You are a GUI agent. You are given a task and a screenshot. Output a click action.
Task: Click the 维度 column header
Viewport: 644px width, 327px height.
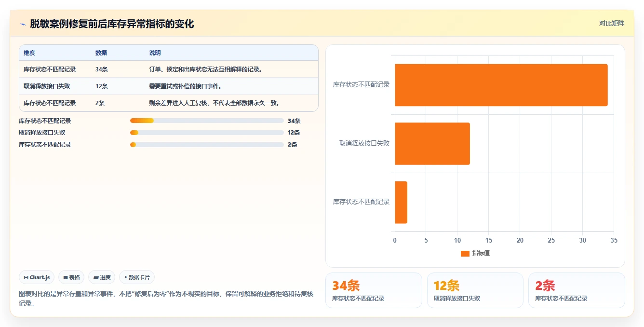point(29,53)
